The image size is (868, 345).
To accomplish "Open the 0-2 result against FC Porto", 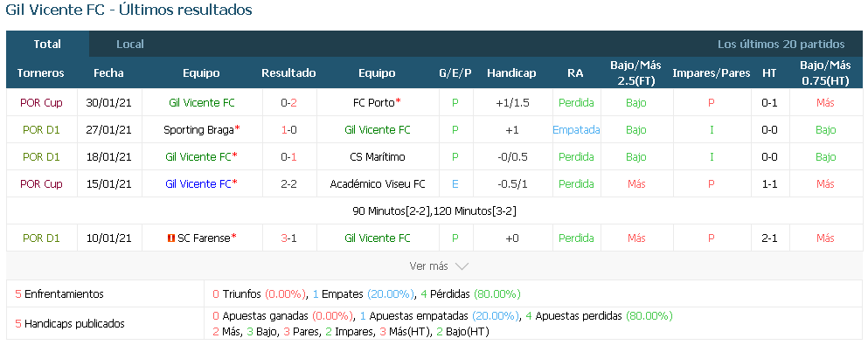I will [x=289, y=103].
